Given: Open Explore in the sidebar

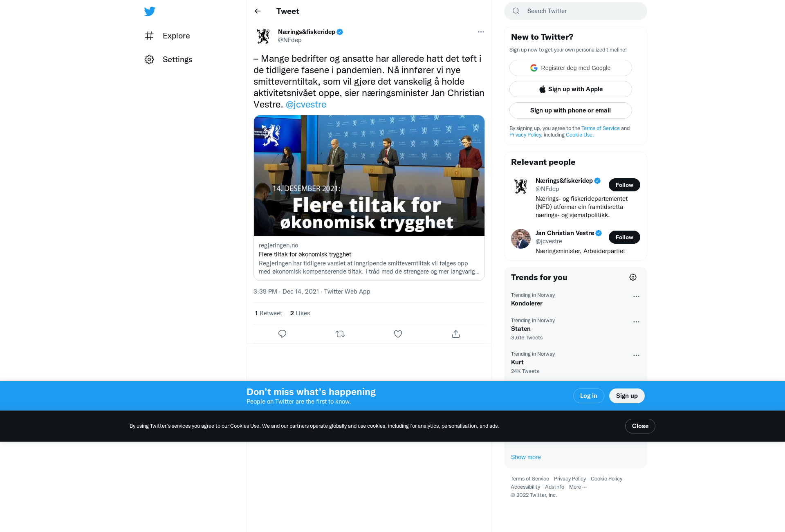Looking at the screenshot, I should [x=167, y=36].
